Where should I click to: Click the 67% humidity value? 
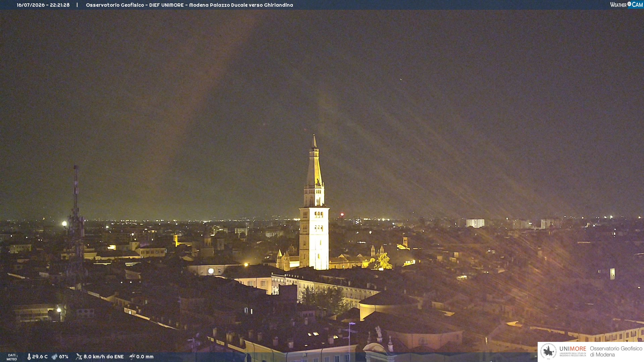pos(64,357)
